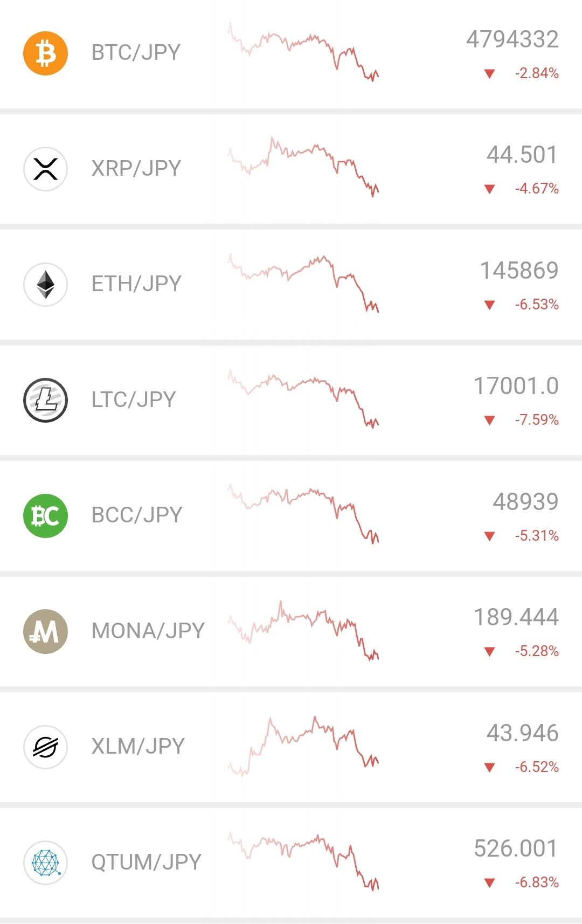582x924 pixels.
Task: Tap the orange Bitcoin coin icon
Action: 46,53
